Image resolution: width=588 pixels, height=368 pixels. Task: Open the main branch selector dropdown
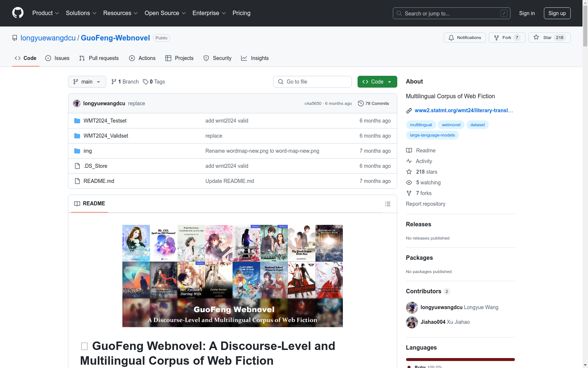pyautogui.click(x=87, y=82)
